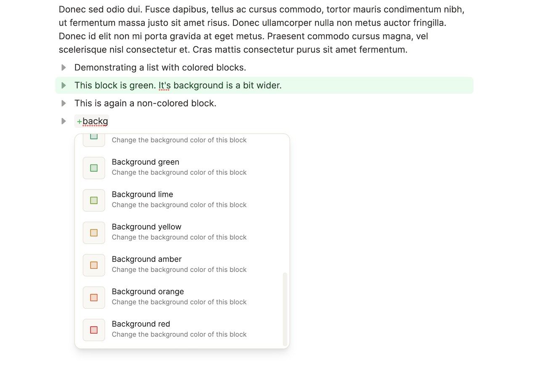Expand the 'Demonstrating a list' block triangle
This screenshot has height=392, width=547.
click(x=63, y=67)
